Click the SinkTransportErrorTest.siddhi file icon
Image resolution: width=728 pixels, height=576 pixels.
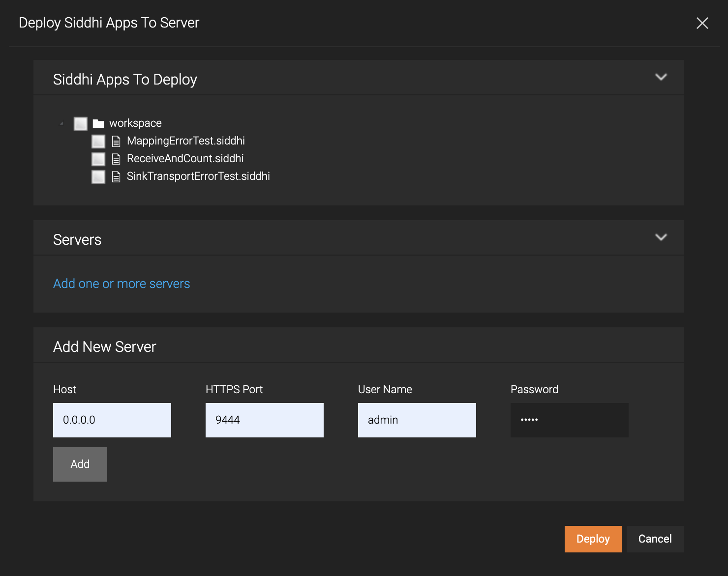tap(116, 177)
